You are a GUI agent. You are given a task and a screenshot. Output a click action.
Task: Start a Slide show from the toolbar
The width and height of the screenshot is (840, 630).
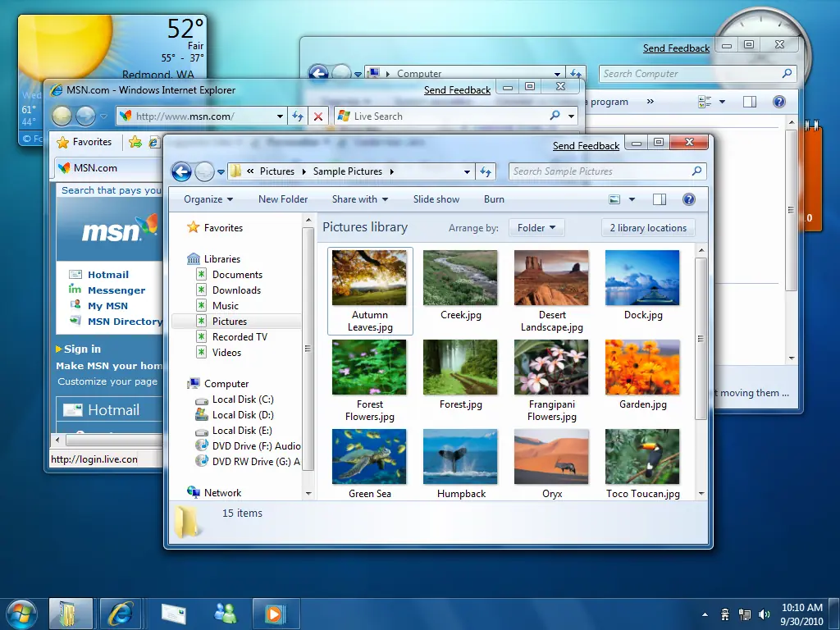[436, 199]
